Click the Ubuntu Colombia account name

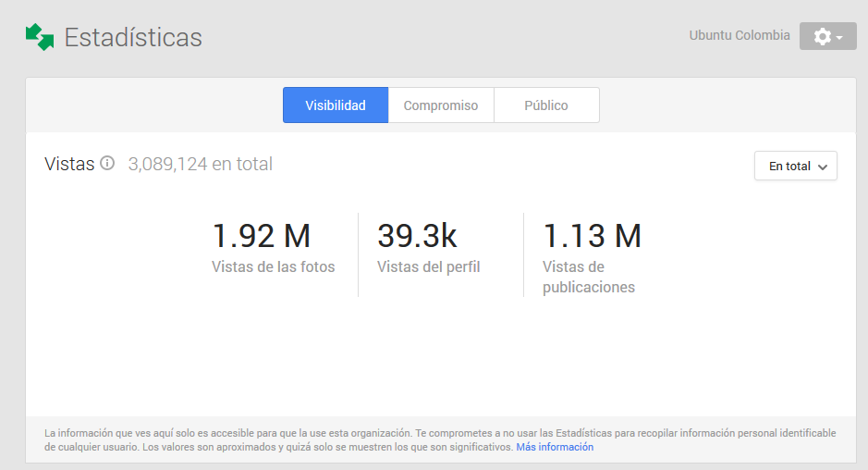[739, 35]
